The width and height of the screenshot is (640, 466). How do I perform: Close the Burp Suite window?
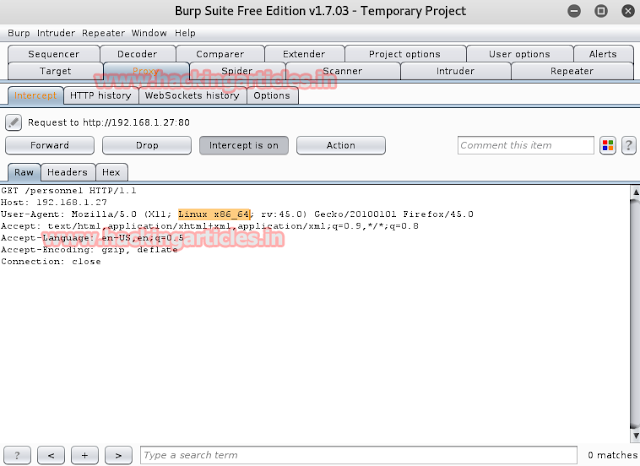point(628,11)
